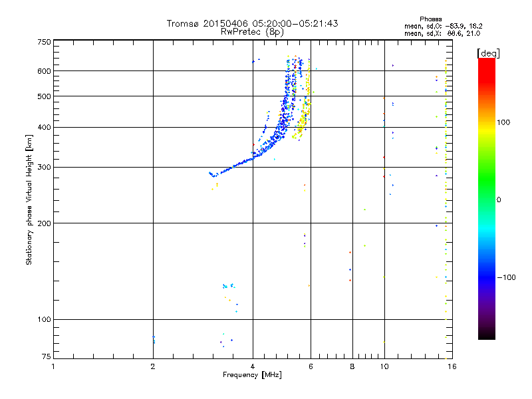Click the y-axis tick label '600'

(x=44, y=71)
